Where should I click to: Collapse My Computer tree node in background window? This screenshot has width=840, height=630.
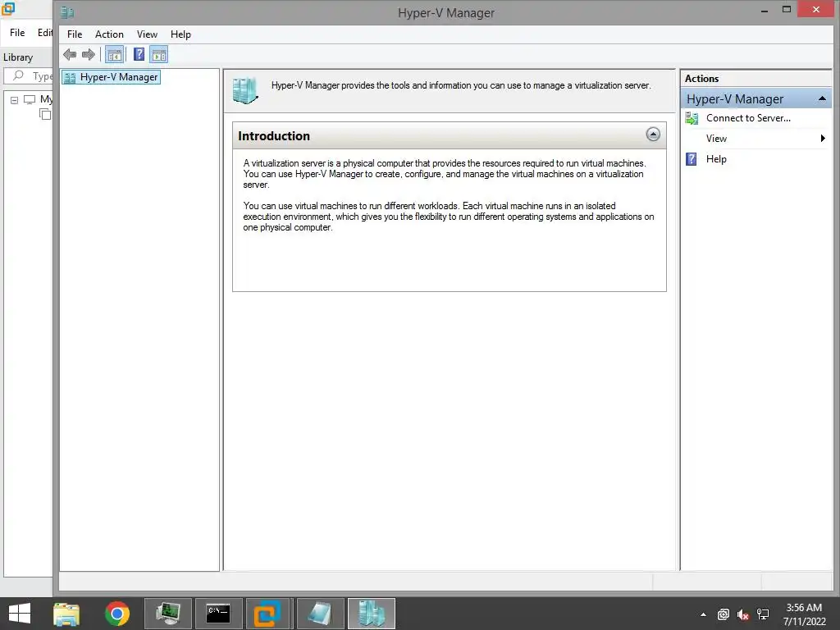(x=15, y=99)
